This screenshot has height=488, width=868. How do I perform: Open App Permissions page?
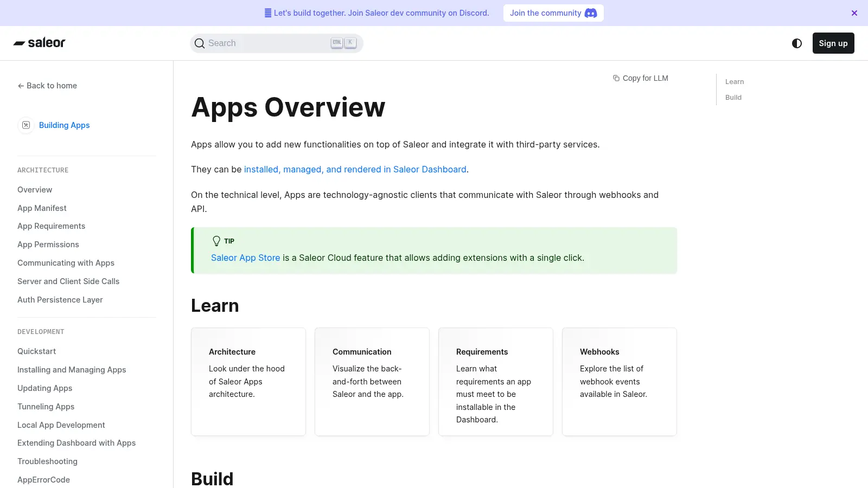48,245
